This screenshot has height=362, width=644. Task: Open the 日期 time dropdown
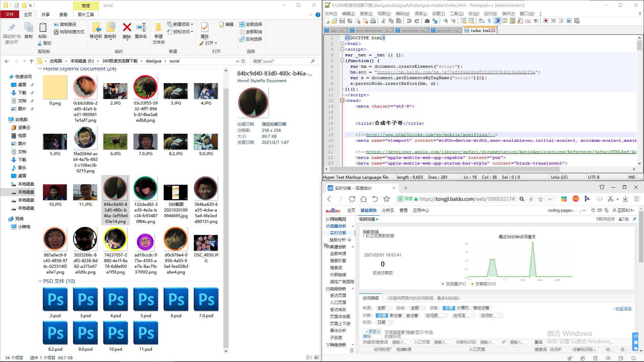click(x=385, y=322)
